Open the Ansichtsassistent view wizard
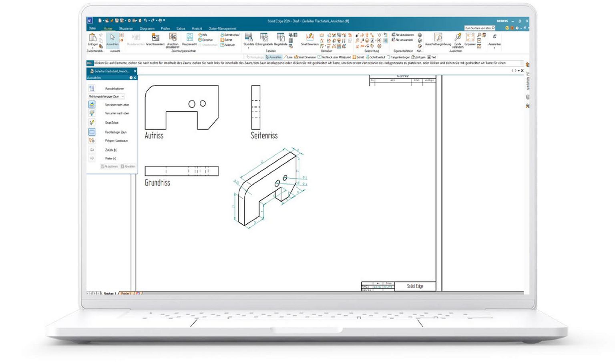 pyautogui.click(x=155, y=39)
